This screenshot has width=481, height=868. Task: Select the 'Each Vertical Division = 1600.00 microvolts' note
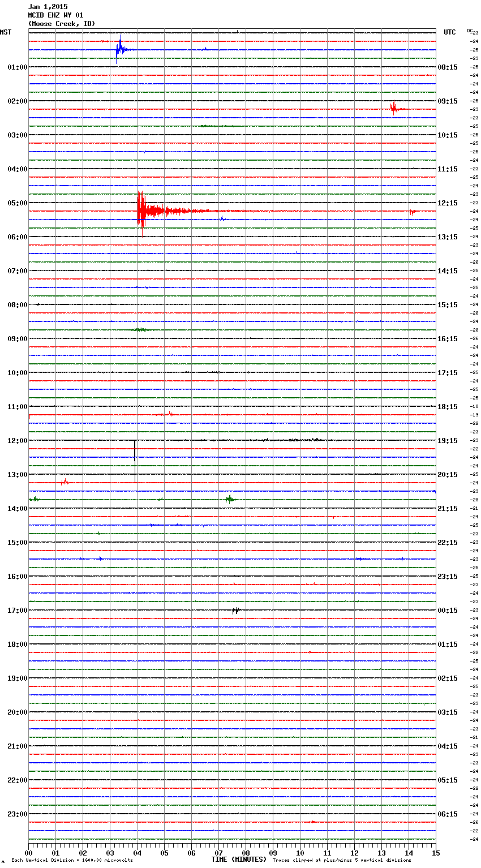click(72, 860)
